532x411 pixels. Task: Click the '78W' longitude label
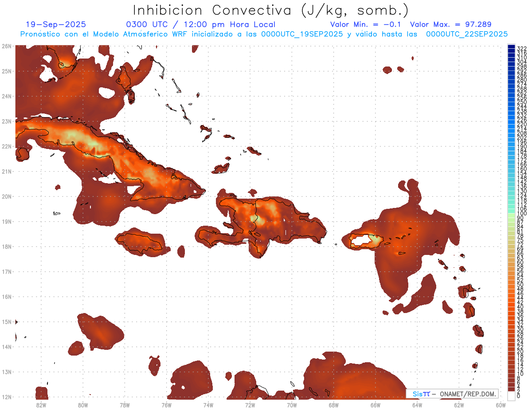tap(125, 404)
